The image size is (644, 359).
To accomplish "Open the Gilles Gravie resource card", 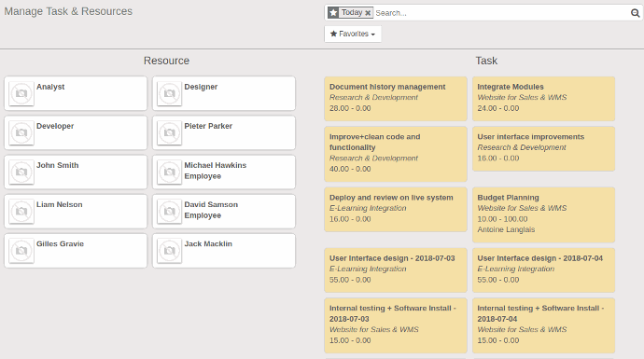I will (76, 251).
